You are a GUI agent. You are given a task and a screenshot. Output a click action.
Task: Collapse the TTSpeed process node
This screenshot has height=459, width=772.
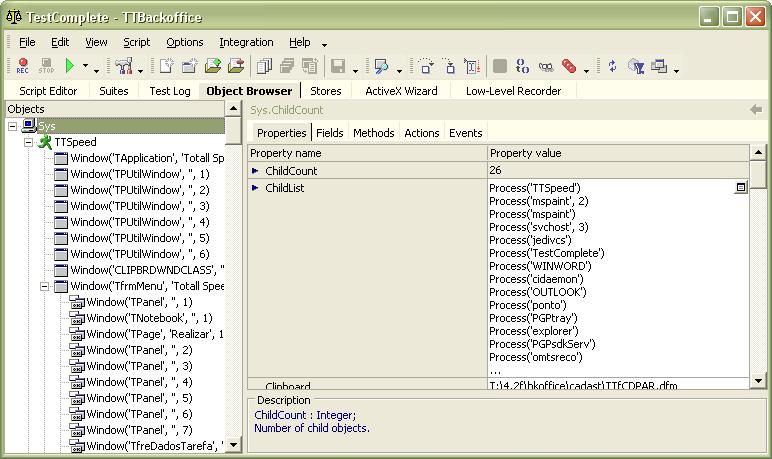29,142
